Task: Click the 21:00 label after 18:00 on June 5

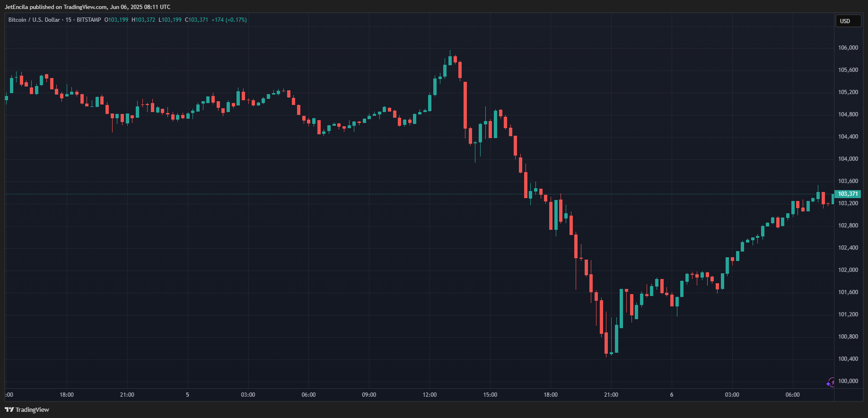Action: [x=611, y=395]
